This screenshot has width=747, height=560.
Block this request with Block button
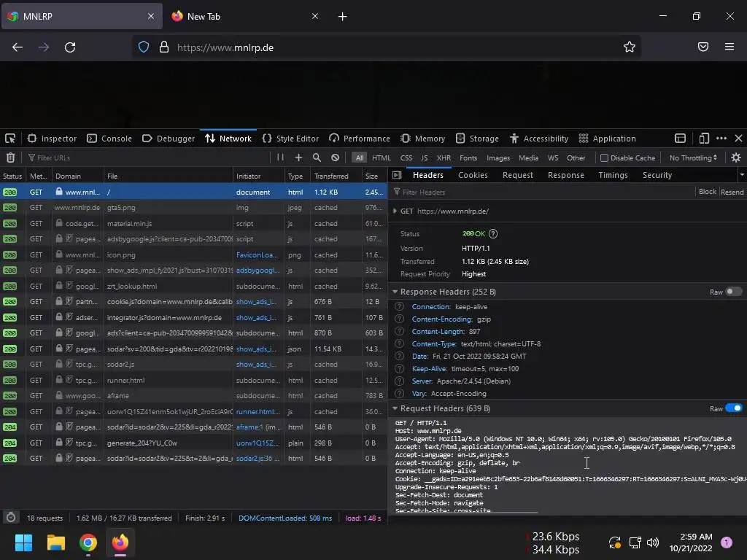tap(707, 192)
